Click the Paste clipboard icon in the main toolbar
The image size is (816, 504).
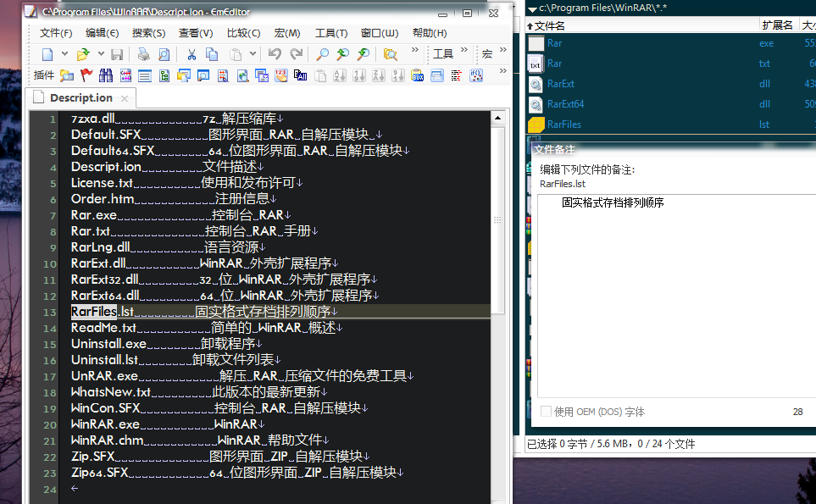[x=236, y=54]
